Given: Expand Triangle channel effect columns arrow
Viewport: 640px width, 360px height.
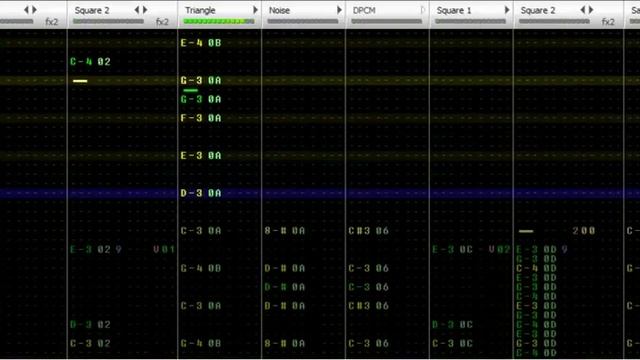Looking at the screenshot, I should [256, 10].
